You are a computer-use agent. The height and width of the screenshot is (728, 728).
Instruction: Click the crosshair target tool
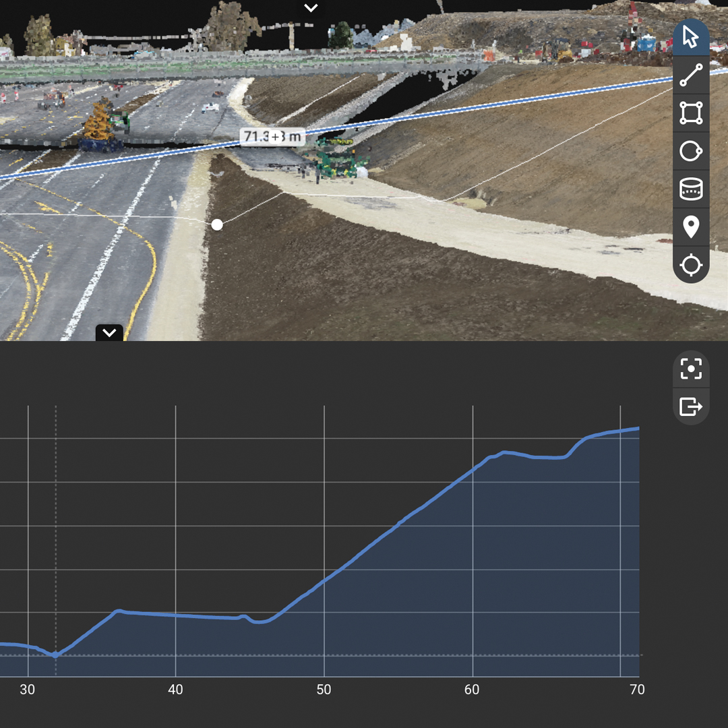click(x=691, y=265)
